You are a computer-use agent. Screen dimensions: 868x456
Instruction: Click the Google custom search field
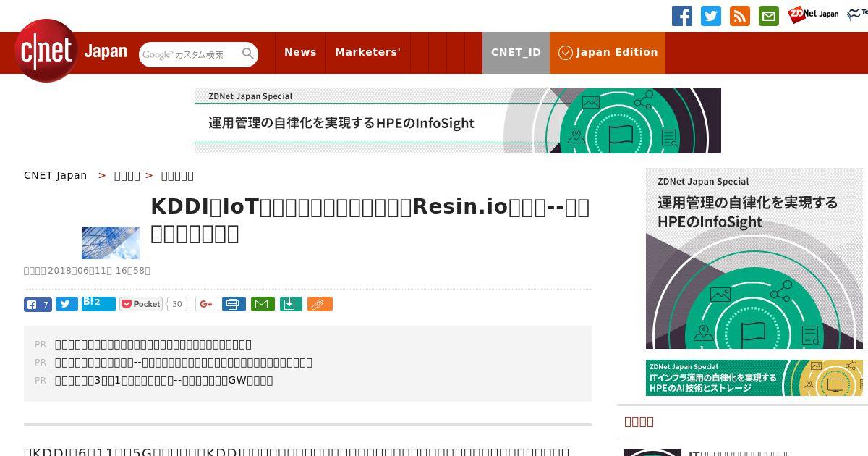pos(190,54)
